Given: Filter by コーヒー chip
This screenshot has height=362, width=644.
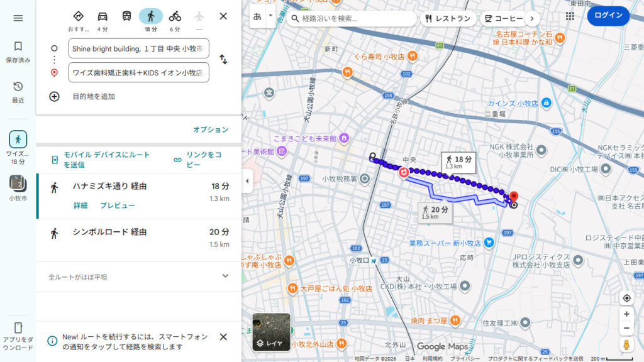Looking at the screenshot, I should point(504,18).
